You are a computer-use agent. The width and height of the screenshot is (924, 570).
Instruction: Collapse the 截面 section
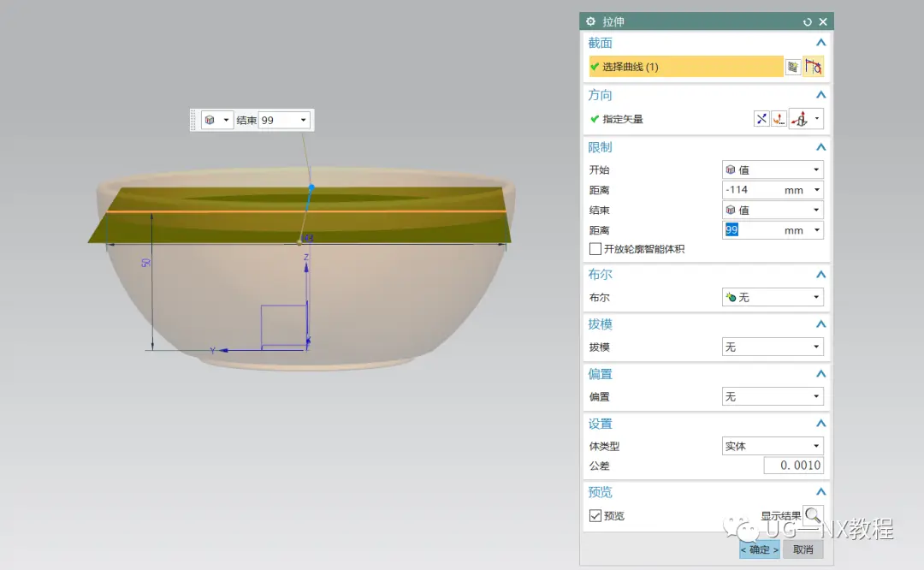[820, 43]
